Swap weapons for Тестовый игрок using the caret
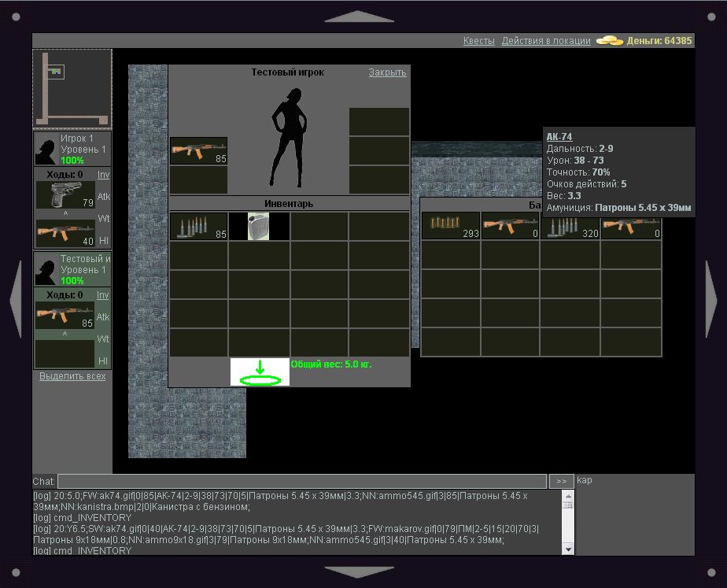Image resolution: width=727 pixels, height=588 pixels. coord(65,334)
